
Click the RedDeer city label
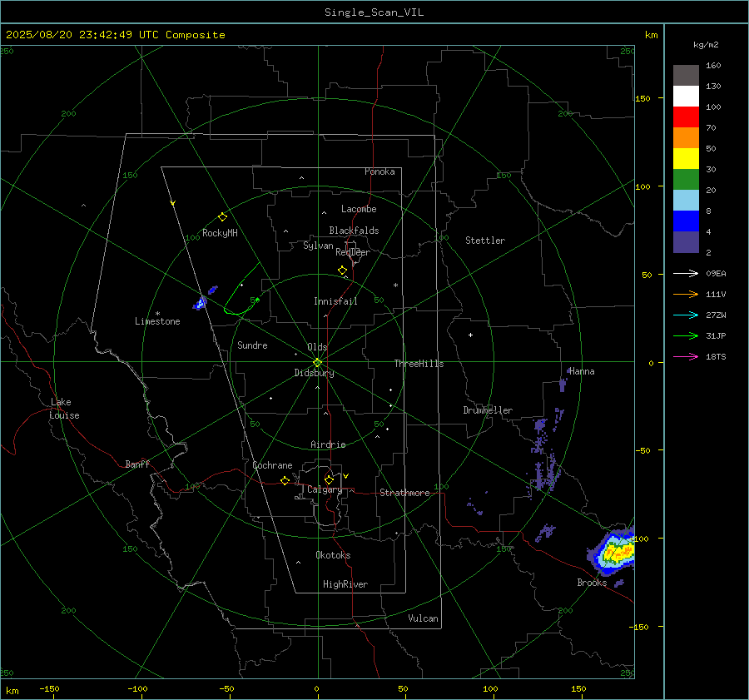click(x=353, y=252)
